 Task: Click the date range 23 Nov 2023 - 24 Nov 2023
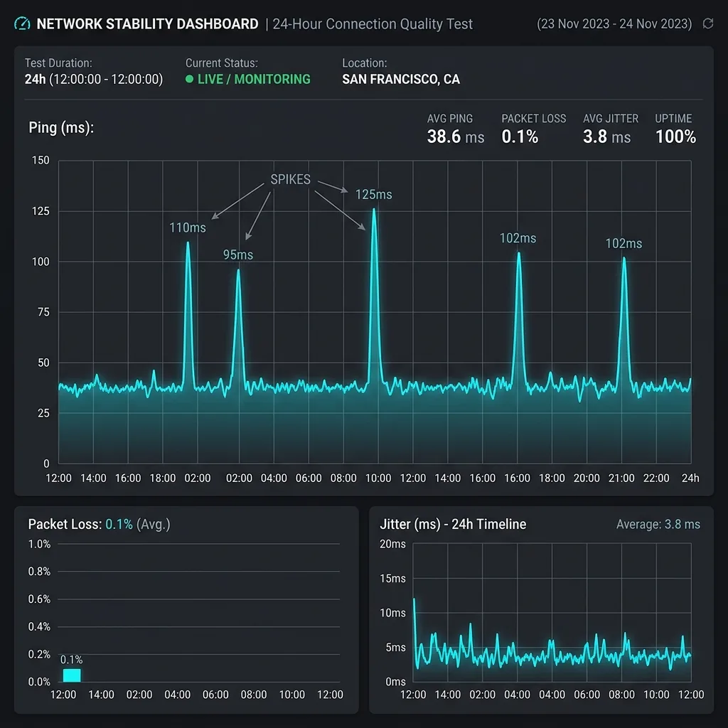(x=614, y=23)
